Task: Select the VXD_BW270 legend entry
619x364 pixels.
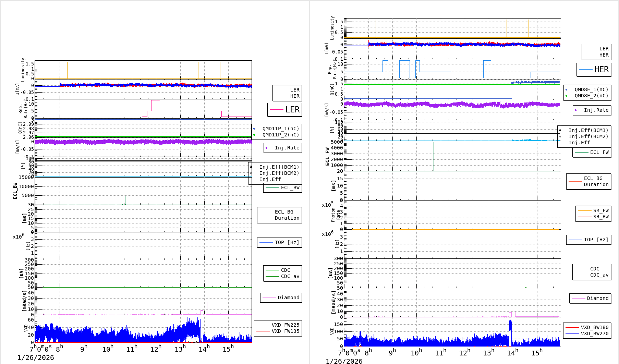Action: [x=594, y=333]
